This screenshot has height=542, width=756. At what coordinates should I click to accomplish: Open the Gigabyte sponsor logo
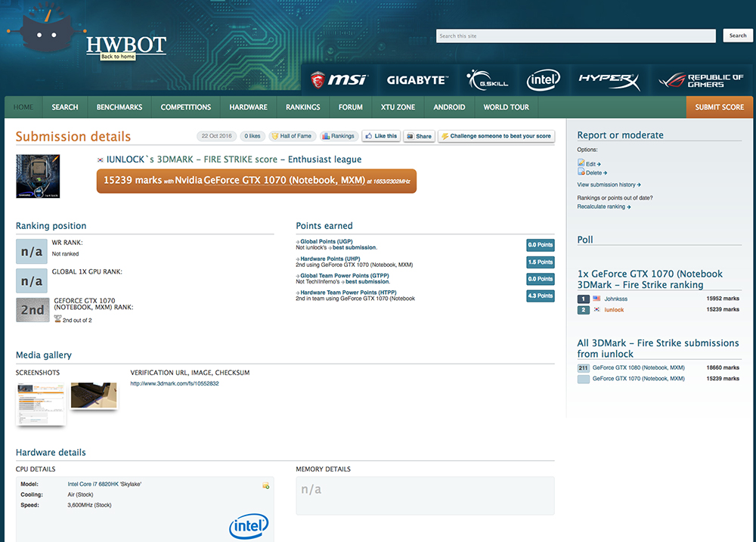pyautogui.click(x=417, y=80)
